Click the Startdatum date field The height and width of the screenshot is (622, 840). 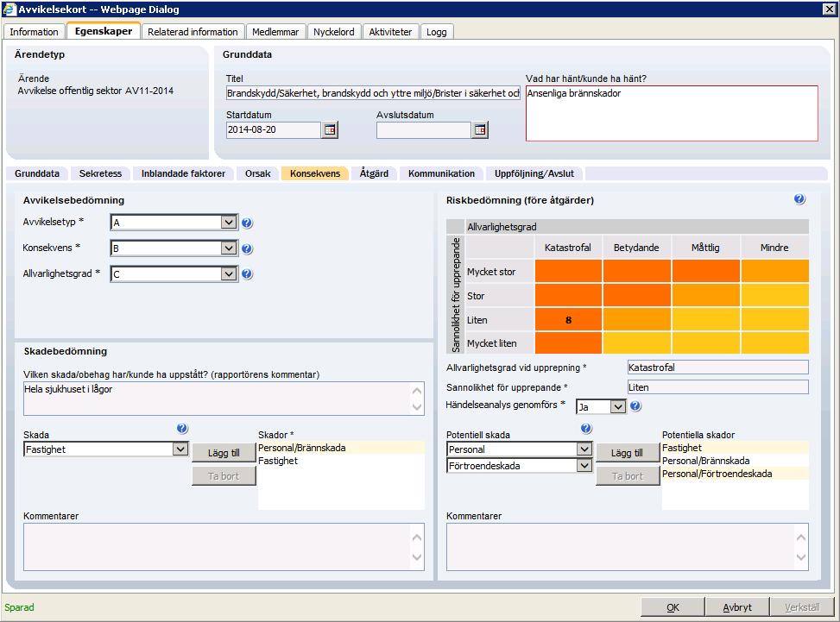click(x=273, y=130)
